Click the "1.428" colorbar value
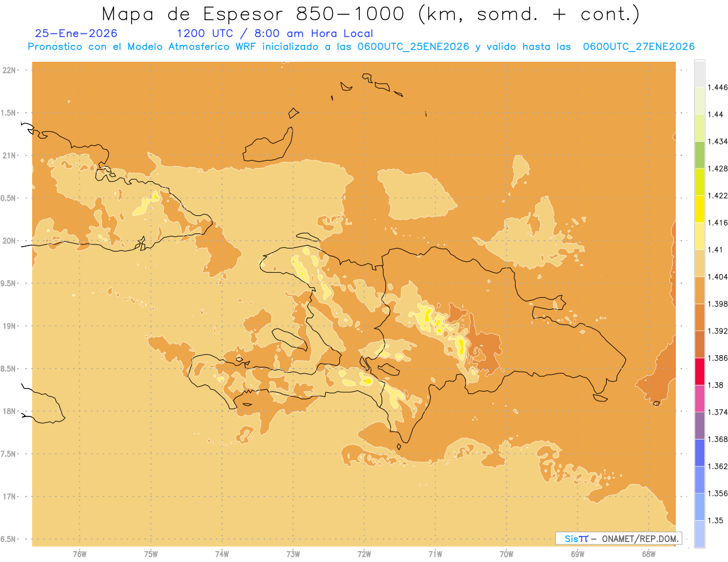Viewport: 728px width, 562px height. tap(718, 169)
